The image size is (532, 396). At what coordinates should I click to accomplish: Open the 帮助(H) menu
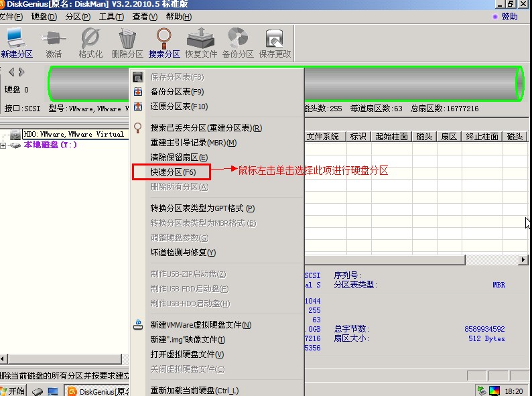pyautogui.click(x=178, y=17)
